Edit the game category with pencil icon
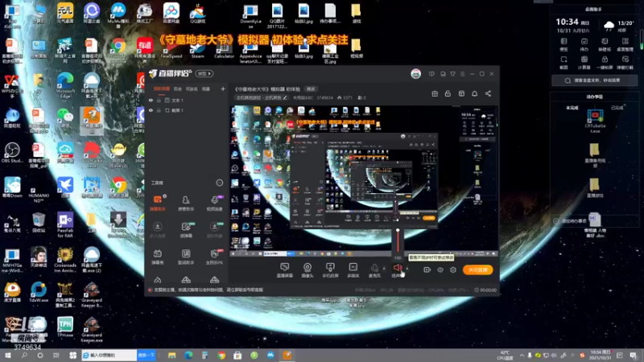This screenshot has width=644, height=362. tap(285, 97)
